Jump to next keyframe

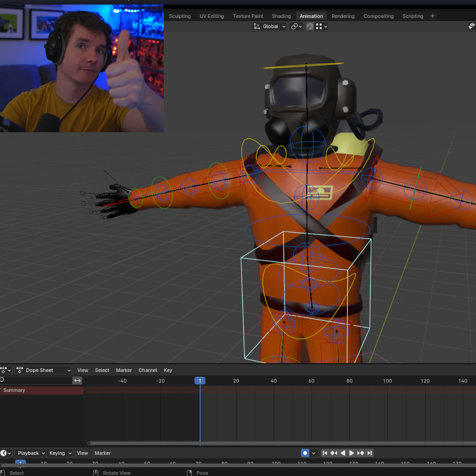(360, 453)
